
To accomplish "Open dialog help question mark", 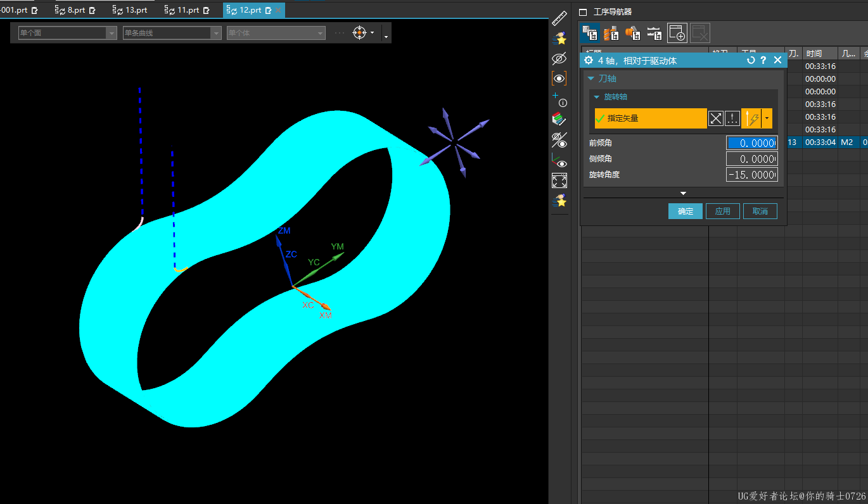I will [x=763, y=60].
